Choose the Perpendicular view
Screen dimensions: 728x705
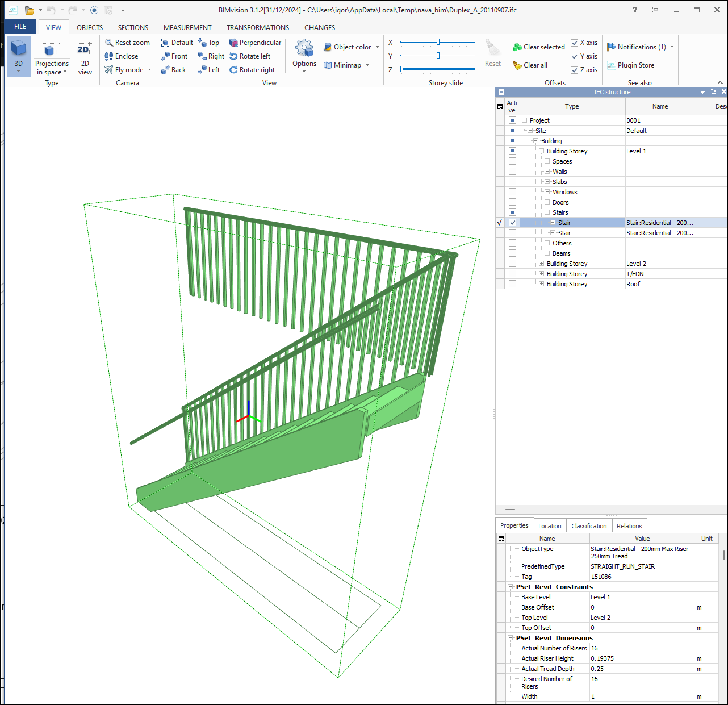[x=255, y=43]
